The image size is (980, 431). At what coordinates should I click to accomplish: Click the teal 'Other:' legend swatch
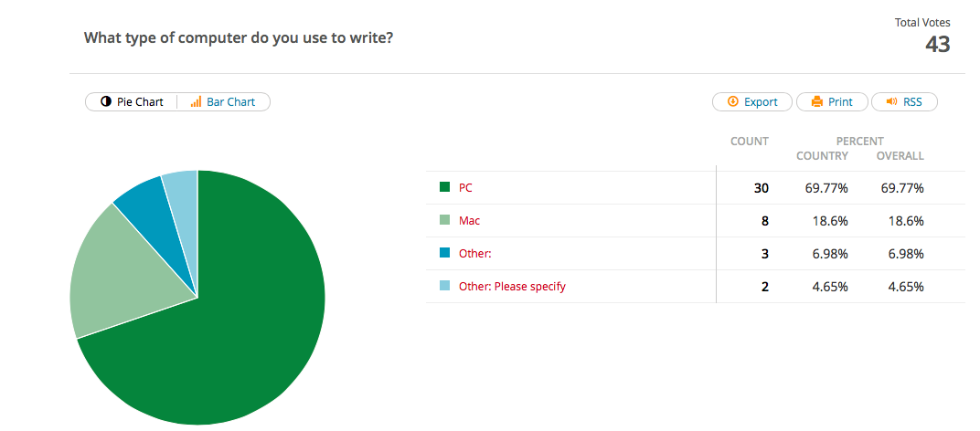pos(445,254)
